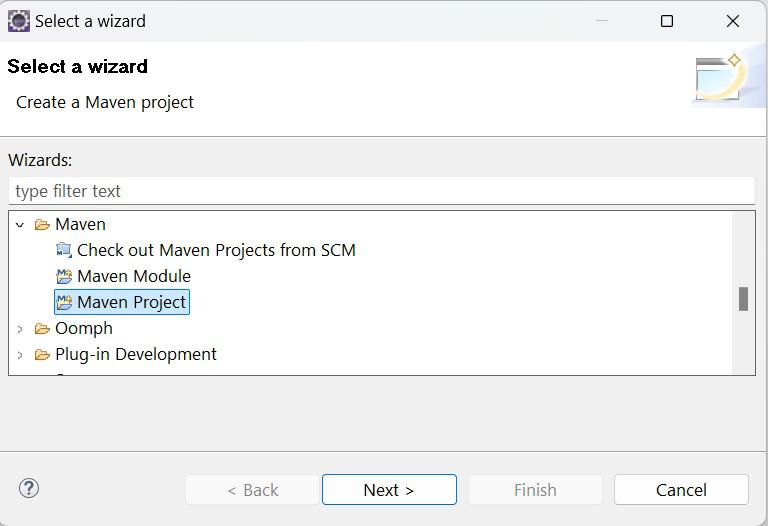The image size is (768, 526).
Task: Click the Plug-in Development folder icon
Action: 42,355
